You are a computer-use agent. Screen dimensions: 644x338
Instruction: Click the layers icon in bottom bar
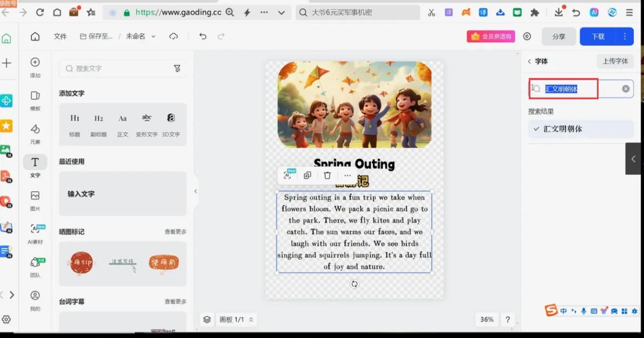206,320
